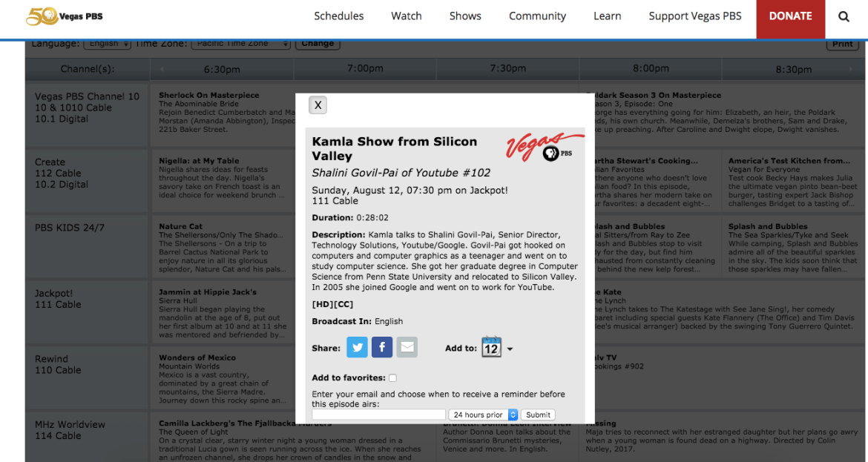Open the 24 hours prior dropdown
The width and height of the screenshot is (868, 462).
pyautogui.click(x=483, y=415)
